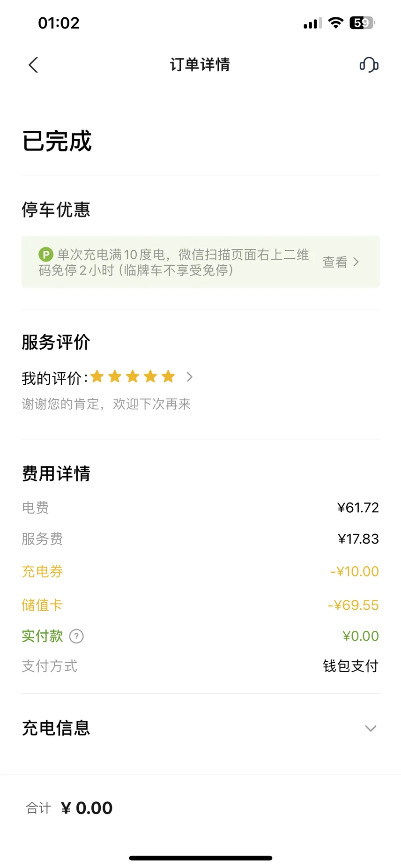Tap the first rating star

(x=97, y=376)
